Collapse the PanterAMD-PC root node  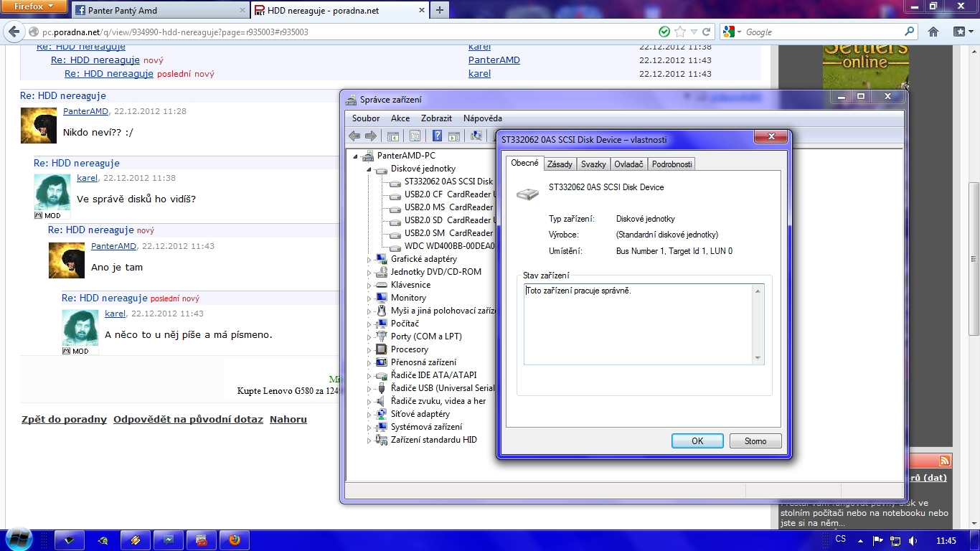pyautogui.click(x=355, y=156)
